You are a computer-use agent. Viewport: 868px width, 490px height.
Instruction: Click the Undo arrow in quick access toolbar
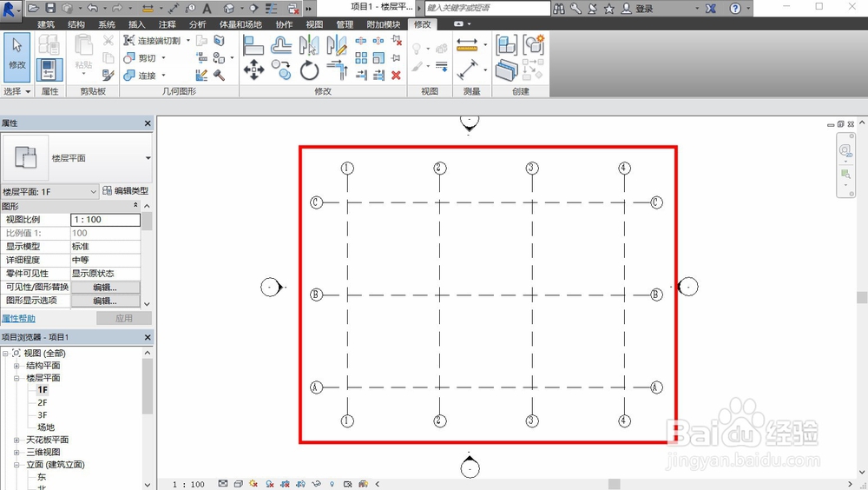(x=93, y=9)
